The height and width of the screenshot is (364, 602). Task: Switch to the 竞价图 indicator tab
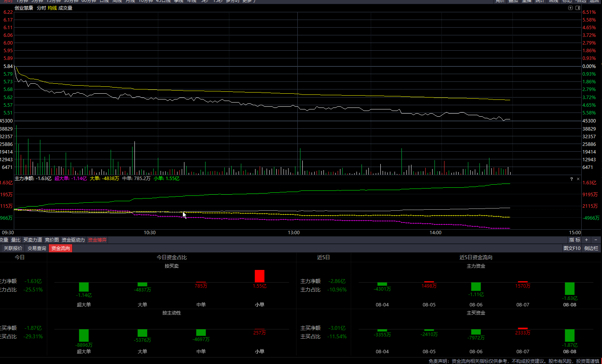click(52, 240)
